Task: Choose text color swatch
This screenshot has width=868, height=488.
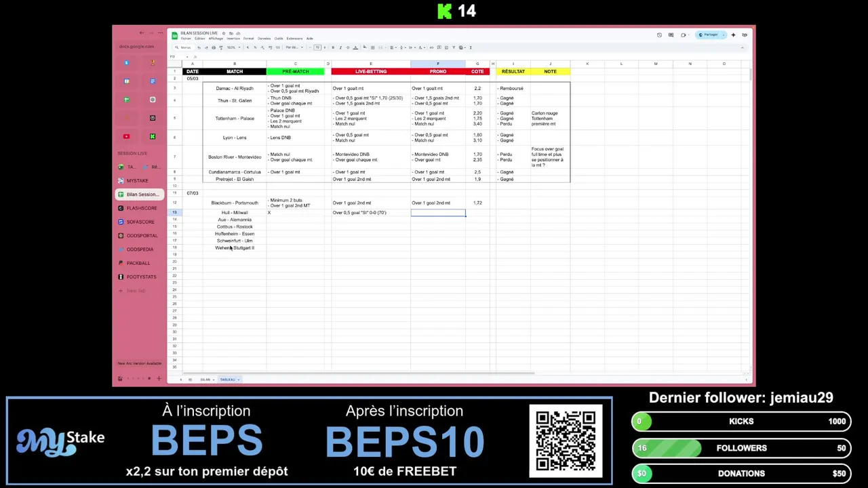Action: 355,47
